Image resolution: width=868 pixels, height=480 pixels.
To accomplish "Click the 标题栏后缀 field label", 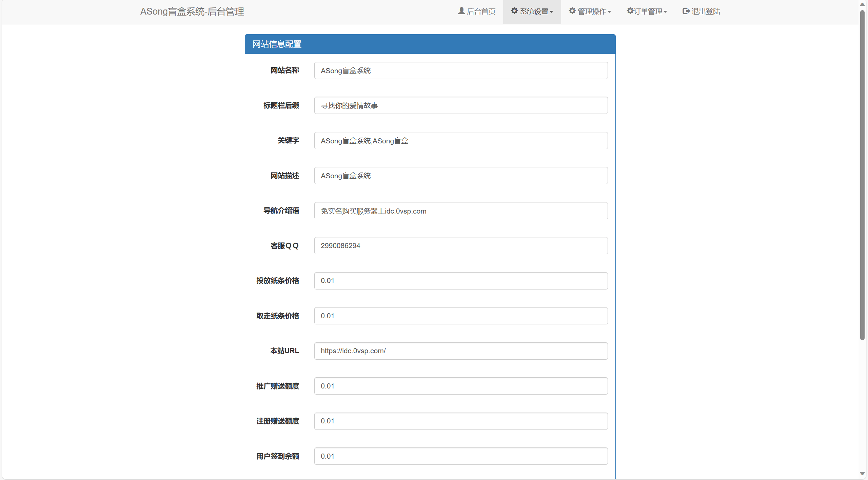I will pos(281,105).
